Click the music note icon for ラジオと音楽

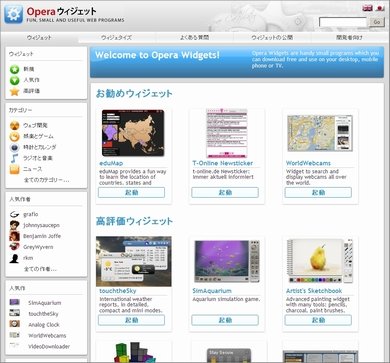coord(14,158)
